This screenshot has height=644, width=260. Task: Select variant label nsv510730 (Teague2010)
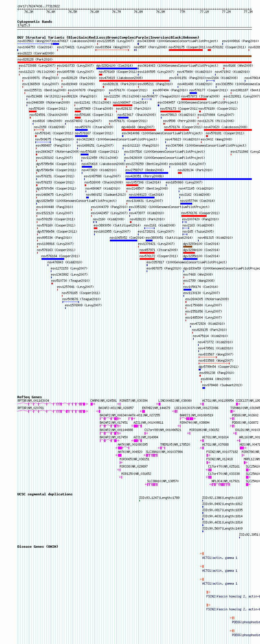[x=70, y=281]
